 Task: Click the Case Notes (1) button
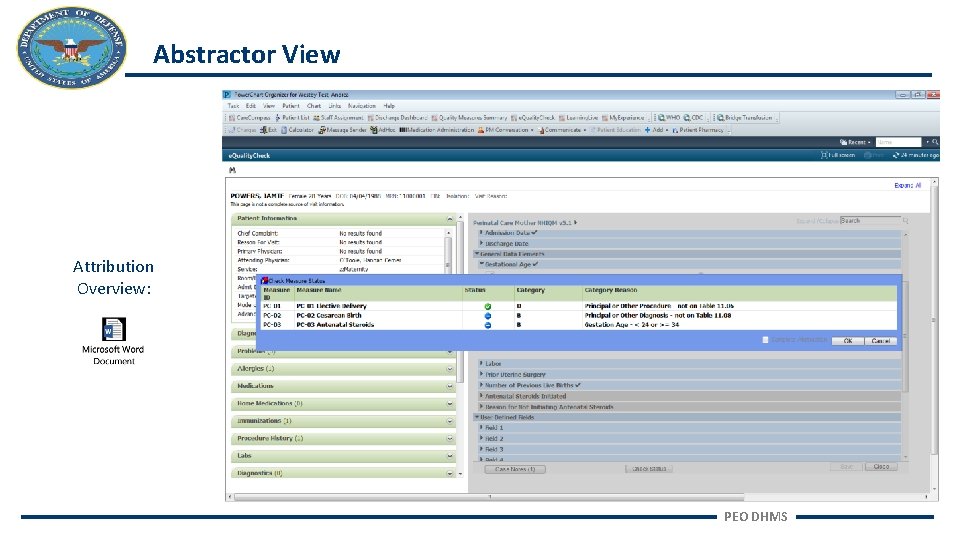coord(515,470)
